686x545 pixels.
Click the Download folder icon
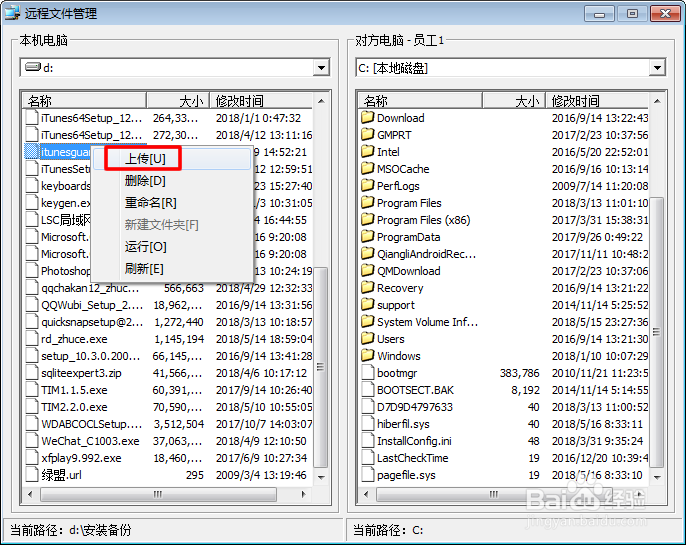[x=368, y=118]
